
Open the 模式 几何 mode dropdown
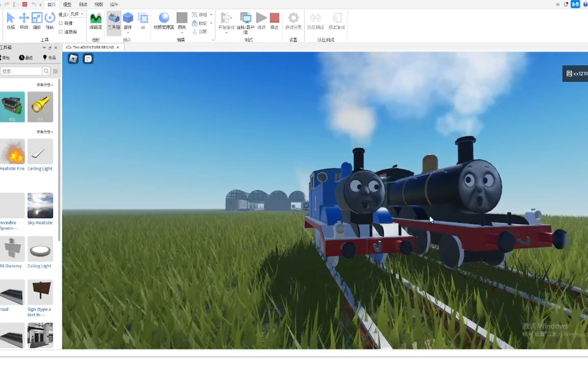click(x=77, y=14)
